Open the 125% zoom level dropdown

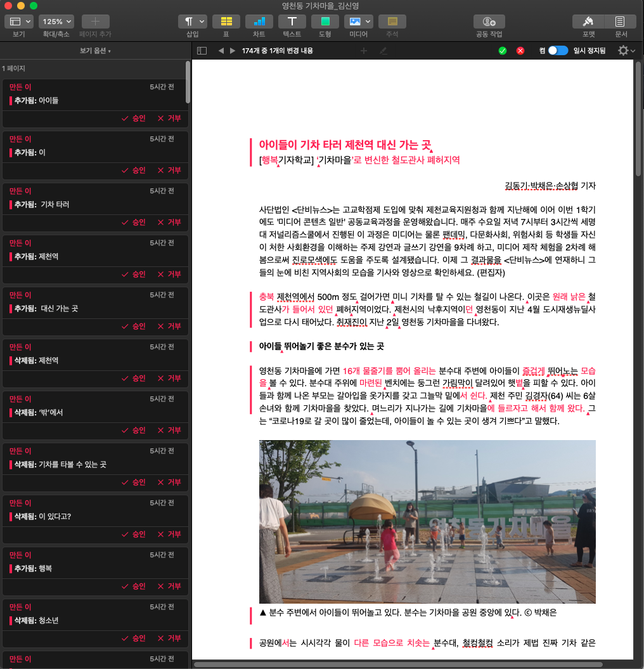pos(56,22)
